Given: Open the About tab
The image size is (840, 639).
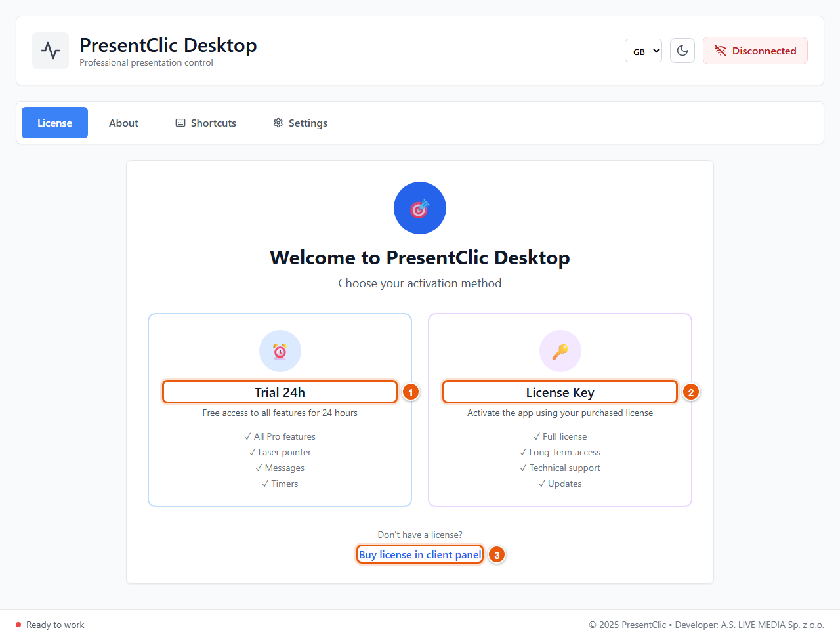Looking at the screenshot, I should pyautogui.click(x=123, y=123).
